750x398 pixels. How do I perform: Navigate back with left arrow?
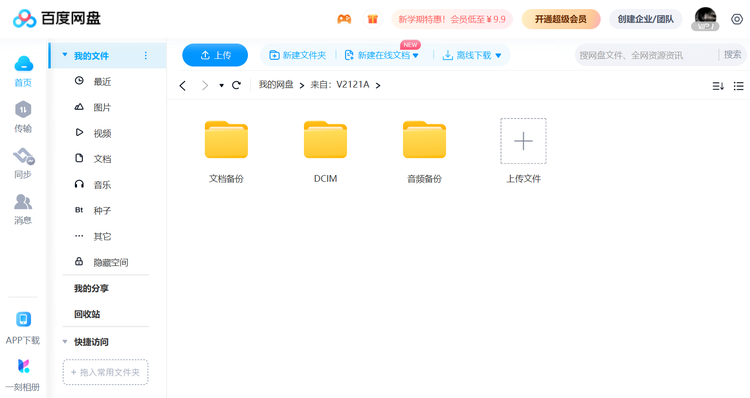coord(182,86)
